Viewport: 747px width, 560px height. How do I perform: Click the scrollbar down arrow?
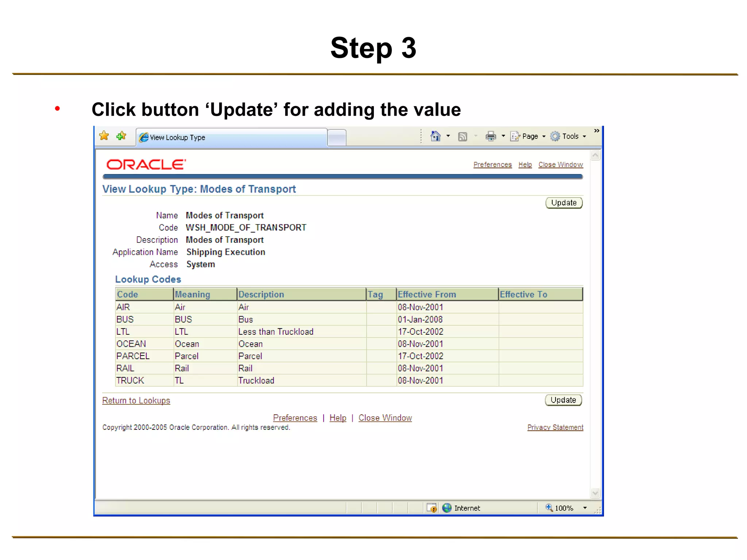click(595, 493)
